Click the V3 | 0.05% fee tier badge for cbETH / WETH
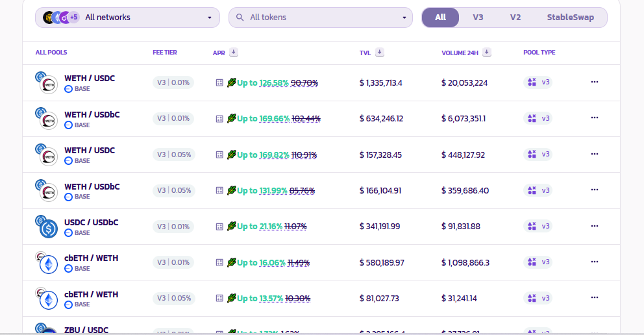This screenshot has width=644, height=335. coord(174,298)
